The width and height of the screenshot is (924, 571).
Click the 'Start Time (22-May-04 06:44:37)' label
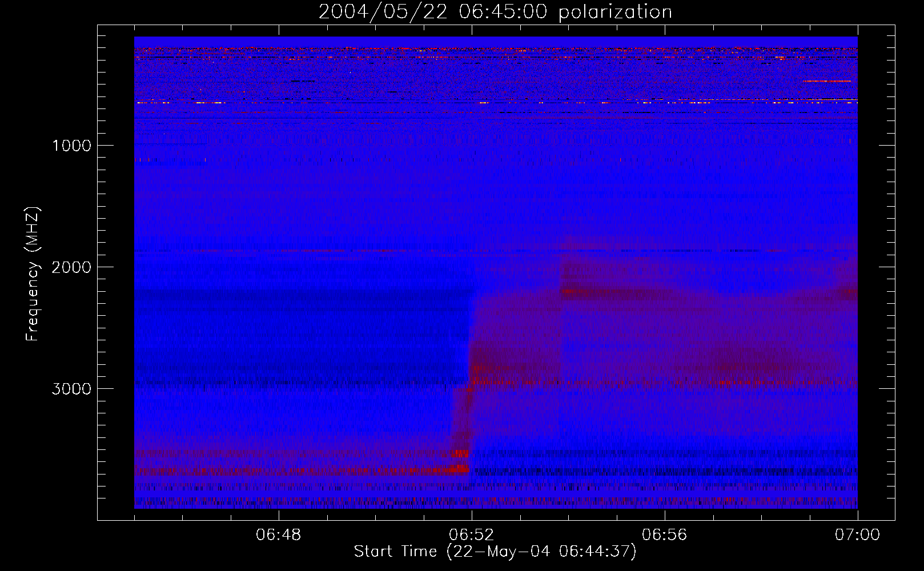tap(495, 552)
